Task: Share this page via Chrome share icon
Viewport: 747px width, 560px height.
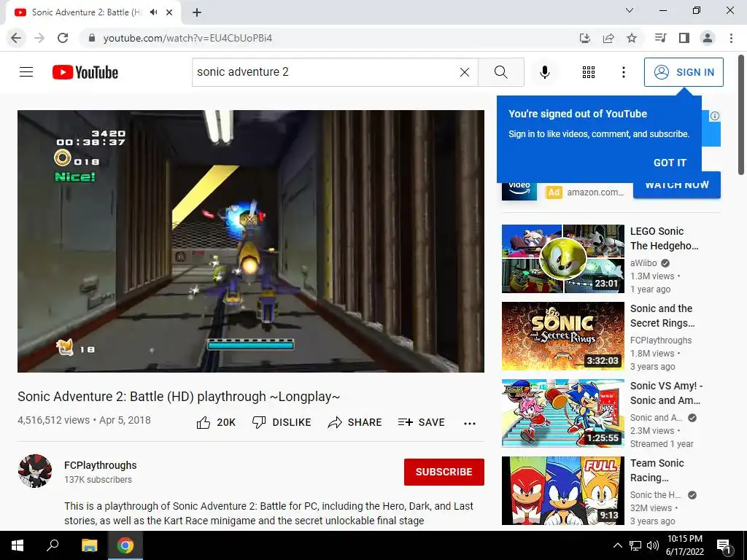Action: (x=608, y=38)
